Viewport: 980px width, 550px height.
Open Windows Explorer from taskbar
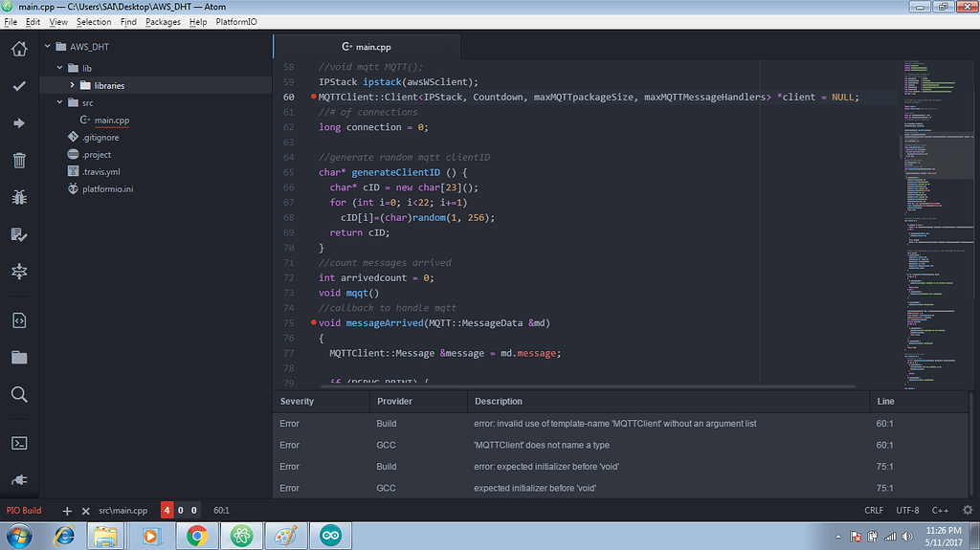[105, 536]
